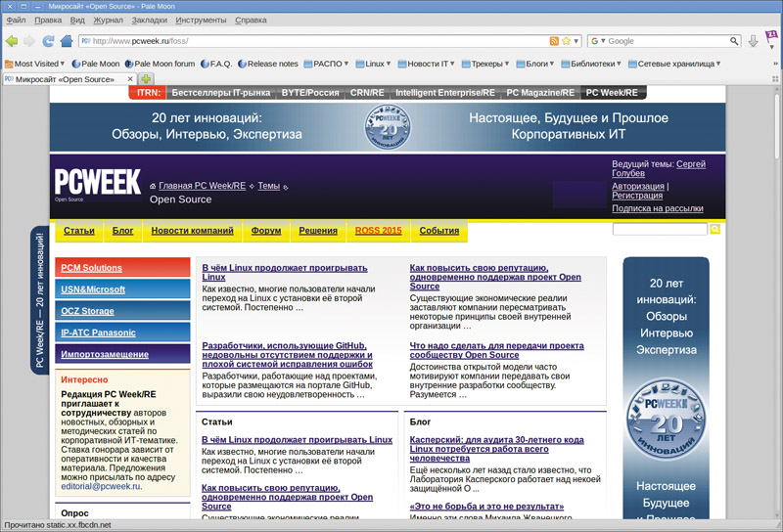
Task: Expand the Новости IT bookmark folder
Action: [426, 64]
